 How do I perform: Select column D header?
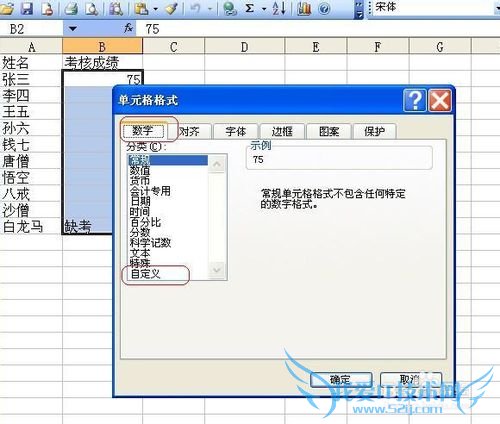244,47
